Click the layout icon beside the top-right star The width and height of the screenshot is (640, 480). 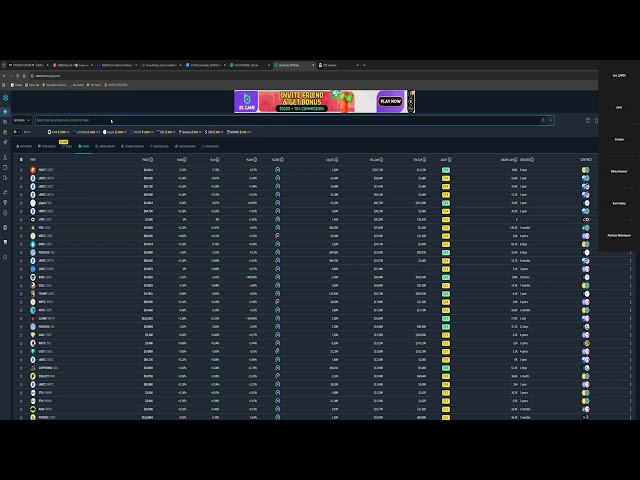tap(588, 120)
